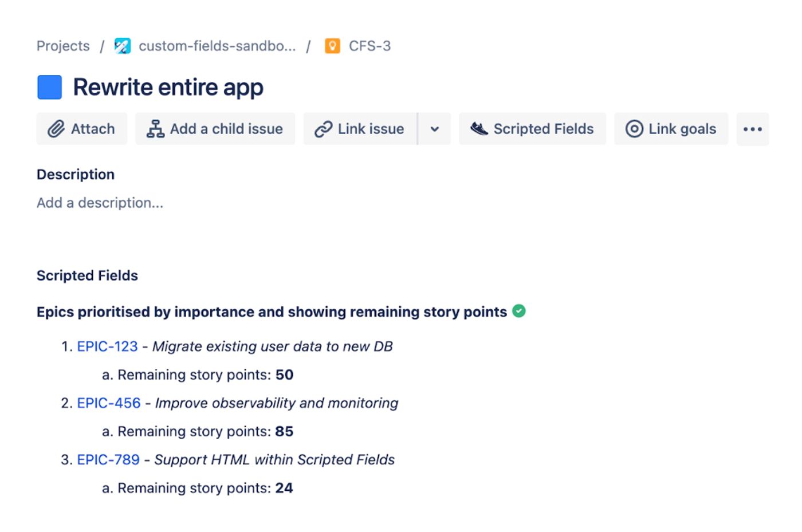Click the blue epic issue type icon
This screenshot has width=802, height=532.
tap(50, 88)
